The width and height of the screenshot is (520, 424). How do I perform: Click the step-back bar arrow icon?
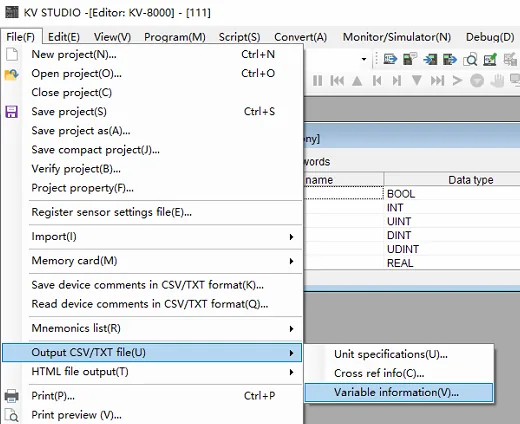click(x=377, y=81)
